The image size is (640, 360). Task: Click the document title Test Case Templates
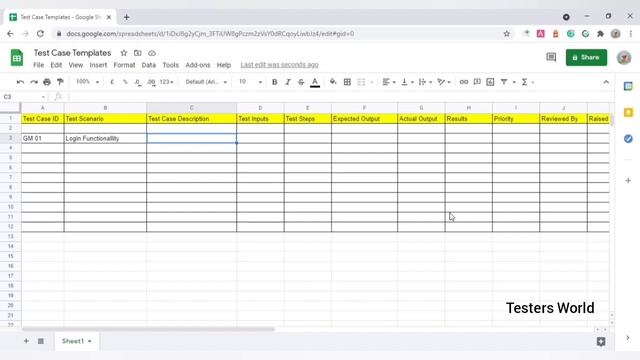72,53
